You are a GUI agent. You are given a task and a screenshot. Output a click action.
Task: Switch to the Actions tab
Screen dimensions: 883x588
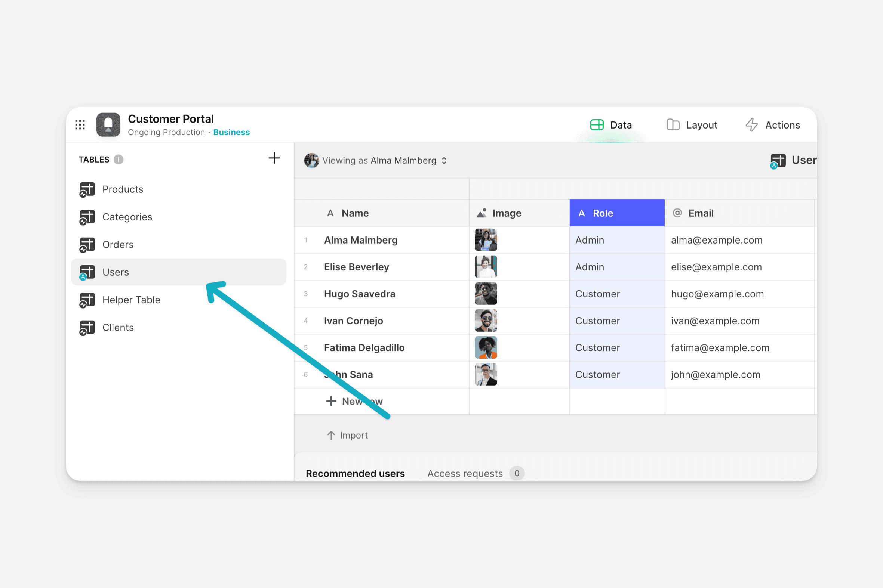pos(773,125)
